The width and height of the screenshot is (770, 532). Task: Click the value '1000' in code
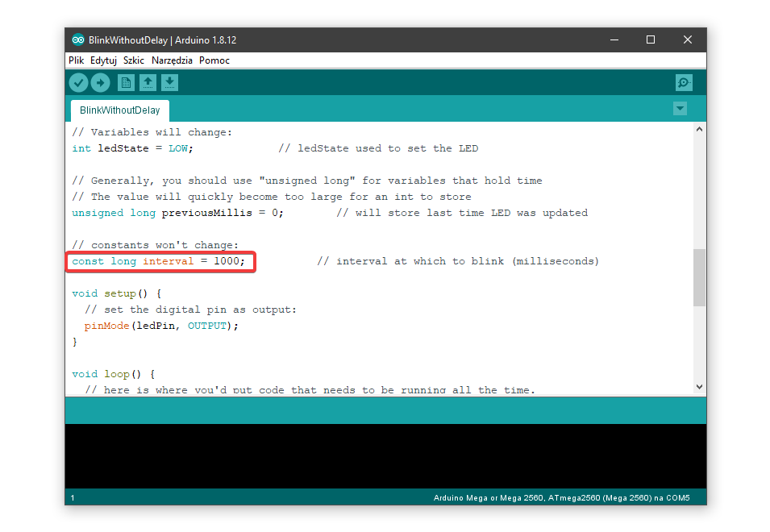[227, 261]
